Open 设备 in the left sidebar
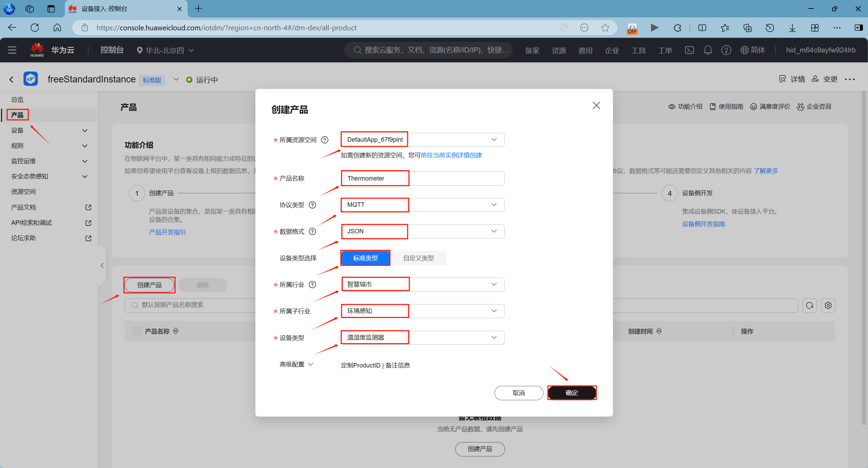This screenshot has height=468, width=868. pos(17,130)
